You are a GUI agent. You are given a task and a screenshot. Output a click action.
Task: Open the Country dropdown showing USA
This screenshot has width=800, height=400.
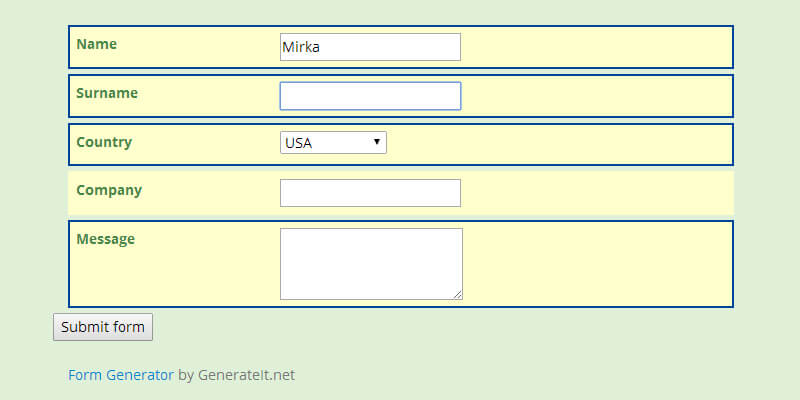(333, 143)
